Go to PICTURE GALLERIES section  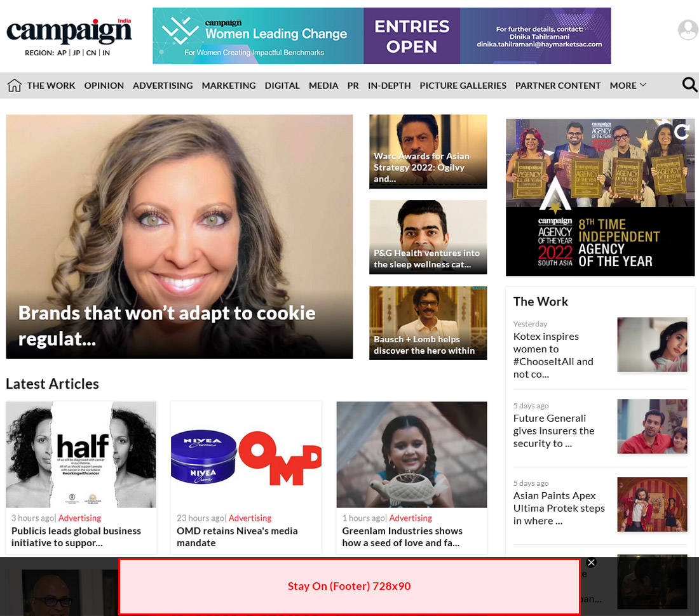point(463,86)
